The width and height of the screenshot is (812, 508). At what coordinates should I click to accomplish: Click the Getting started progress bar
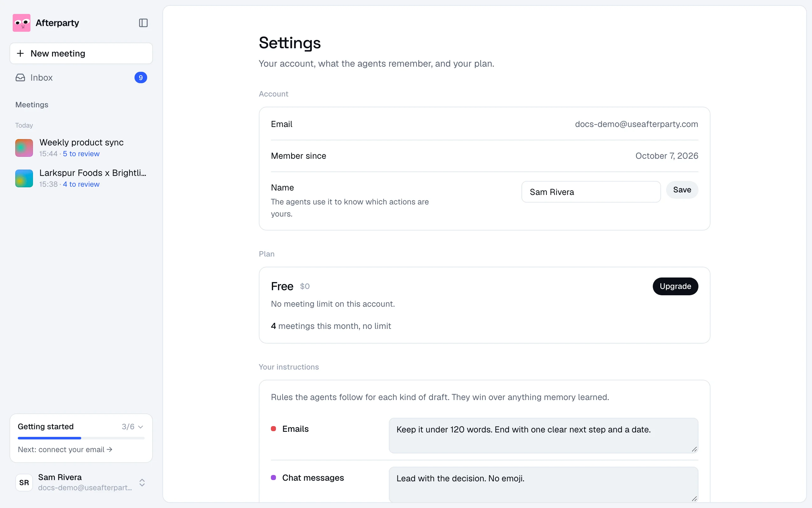pos(81,438)
